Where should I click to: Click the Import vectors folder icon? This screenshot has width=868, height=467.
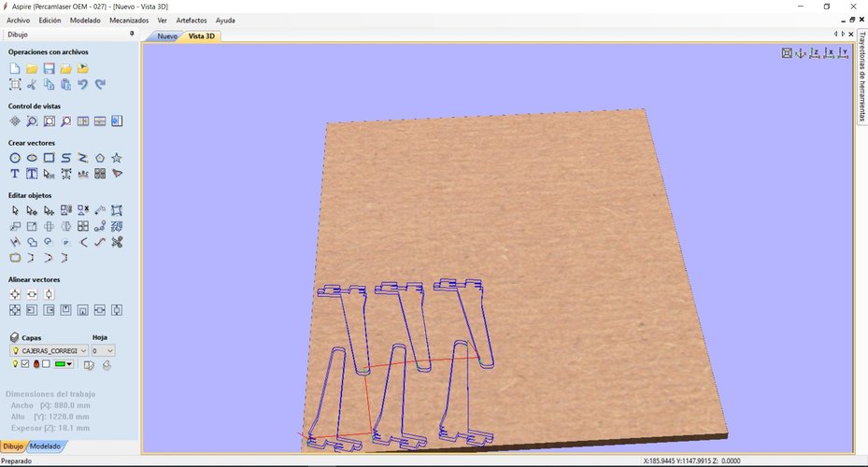[x=66, y=68]
